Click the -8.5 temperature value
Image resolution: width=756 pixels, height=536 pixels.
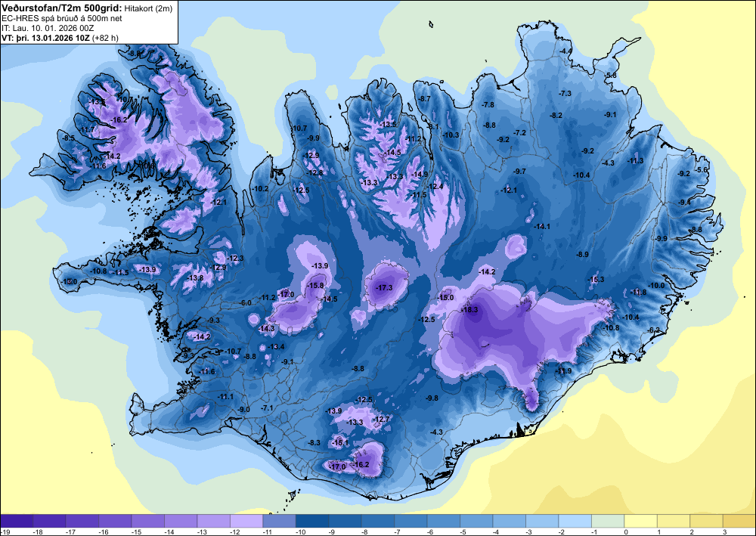click(x=69, y=138)
